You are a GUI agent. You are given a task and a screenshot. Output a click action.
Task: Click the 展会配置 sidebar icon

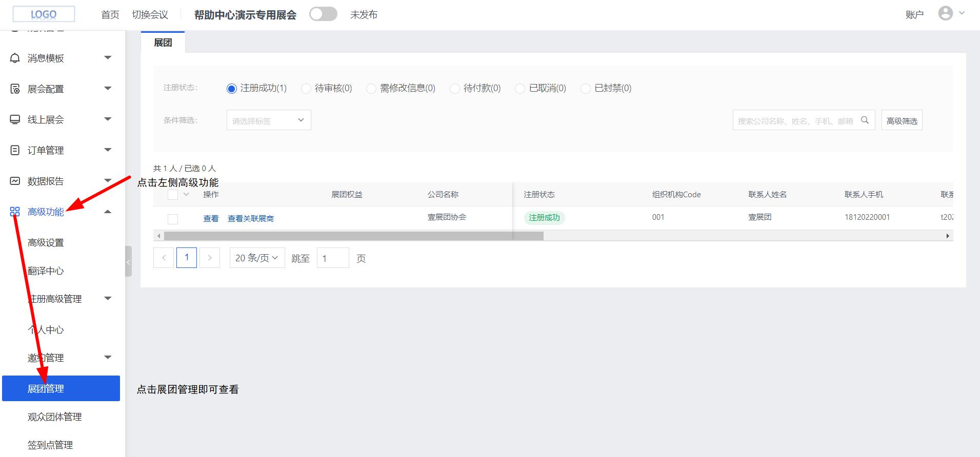tap(15, 89)
